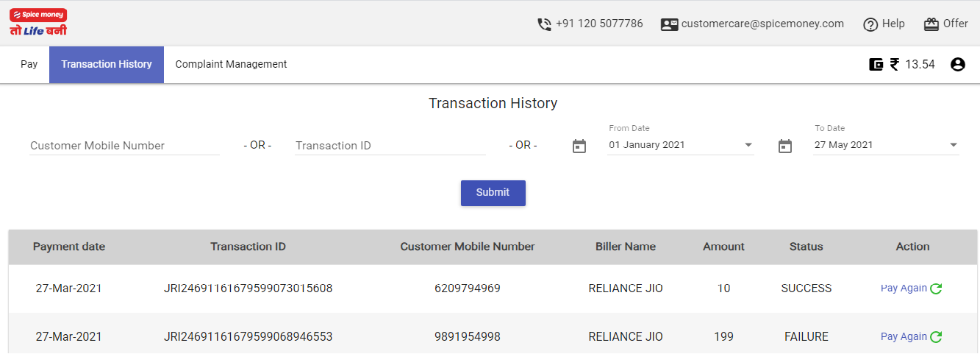Image resolution: width=980 pixels, height=354 pixels.
Task: Click the Biller Name column header
Action: pyautogui.click(x=626, y=247)
